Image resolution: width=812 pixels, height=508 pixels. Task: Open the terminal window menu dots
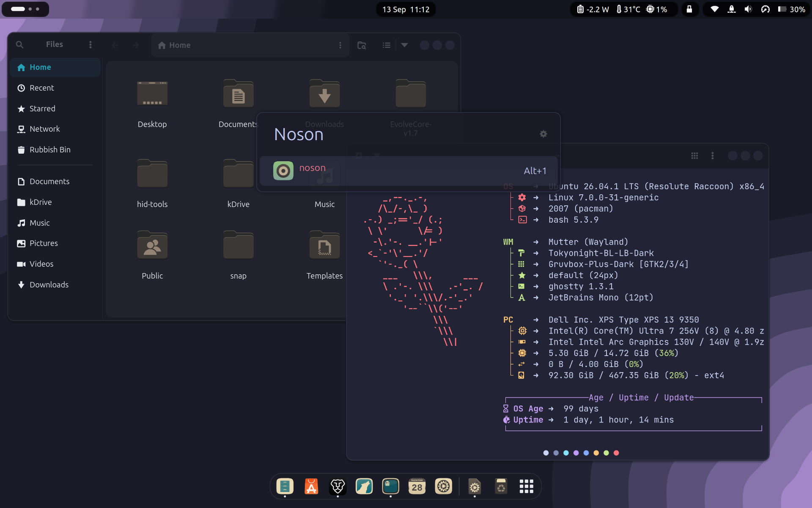pos(713,156)
